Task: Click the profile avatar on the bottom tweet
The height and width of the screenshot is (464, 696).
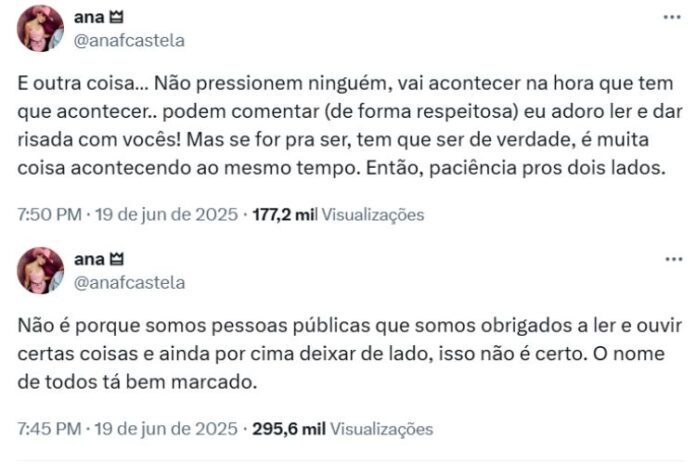Action: (x=41, y=270)
